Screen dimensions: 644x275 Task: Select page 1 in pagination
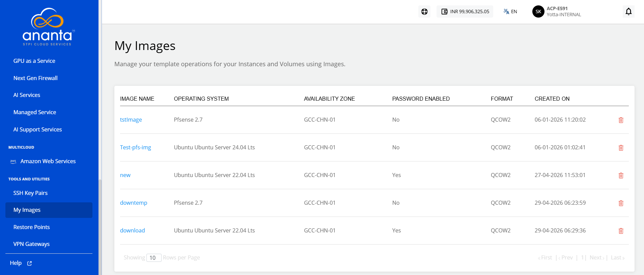point(582,257)
